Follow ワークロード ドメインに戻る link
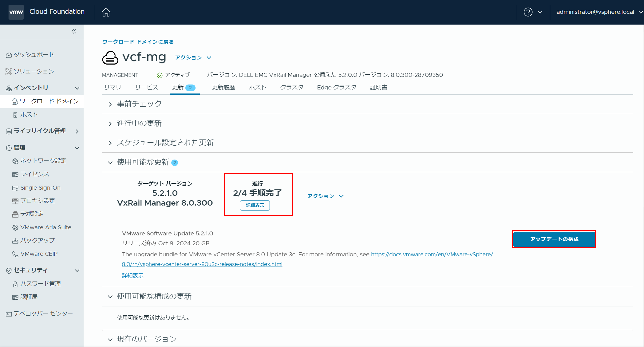The height and width of the screenshot is (347, 644). pyautogui.click(x=138, y=42)
